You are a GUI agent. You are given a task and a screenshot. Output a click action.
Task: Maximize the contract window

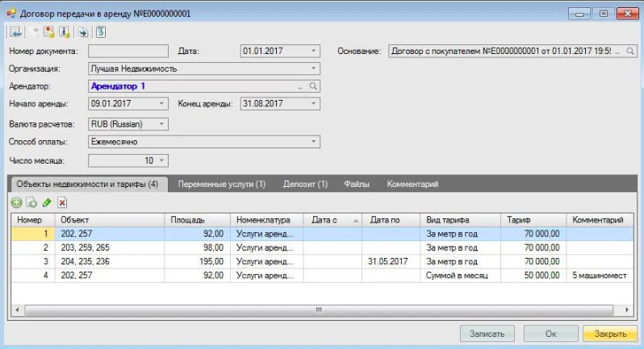coord(604,14)
